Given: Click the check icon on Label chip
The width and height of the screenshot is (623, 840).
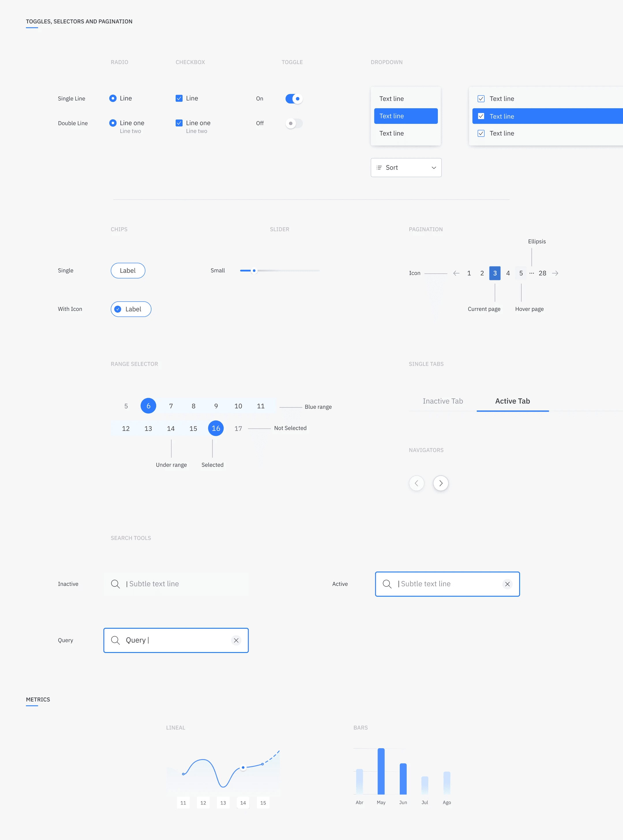Looking at the screenshot, I should click(x=118, y=309).
